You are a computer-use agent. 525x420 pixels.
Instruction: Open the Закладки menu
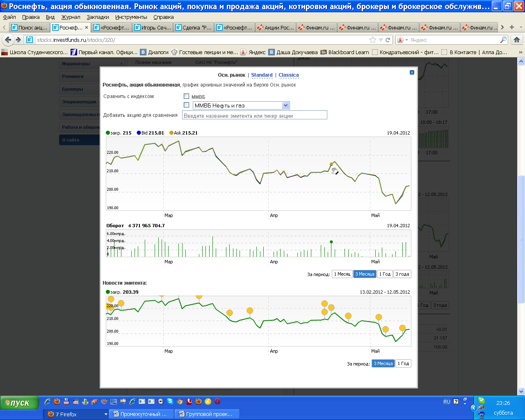(x=98, y=17)
